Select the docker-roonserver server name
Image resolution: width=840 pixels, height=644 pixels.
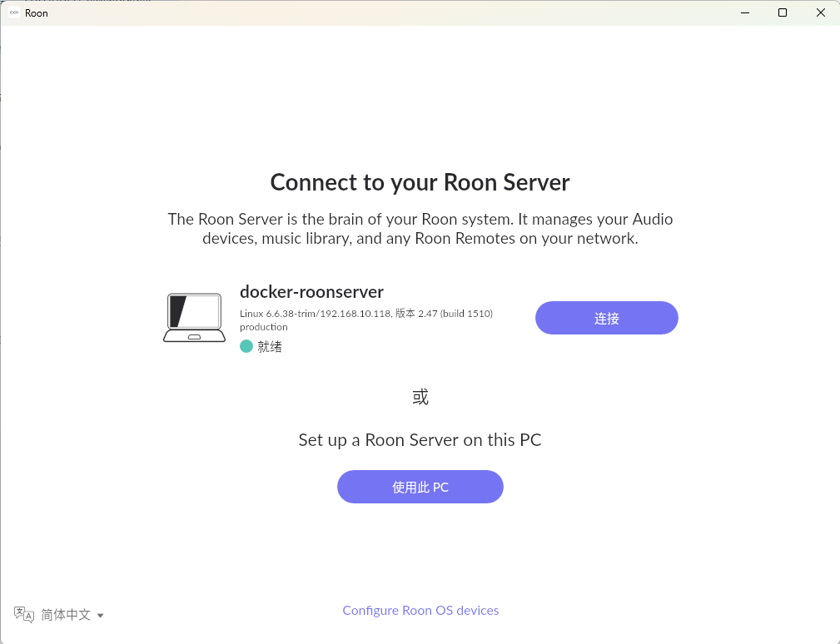pos(311,292)
